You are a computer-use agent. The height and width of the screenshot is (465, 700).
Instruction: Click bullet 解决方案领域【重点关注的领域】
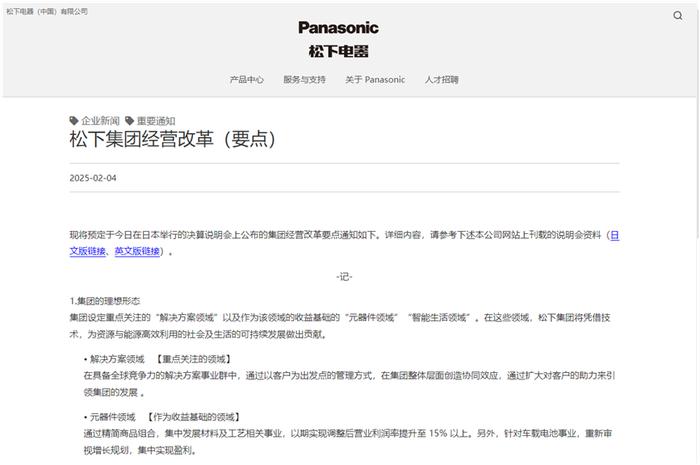coord(157,359)
